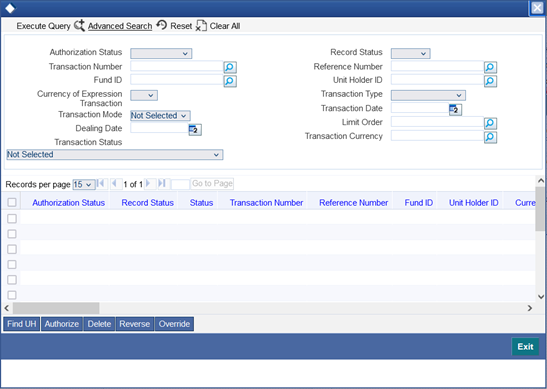The height and width of the screenshot is (389, 547).
Task: Open Dealing Date calendar picker
Action: 195,130
